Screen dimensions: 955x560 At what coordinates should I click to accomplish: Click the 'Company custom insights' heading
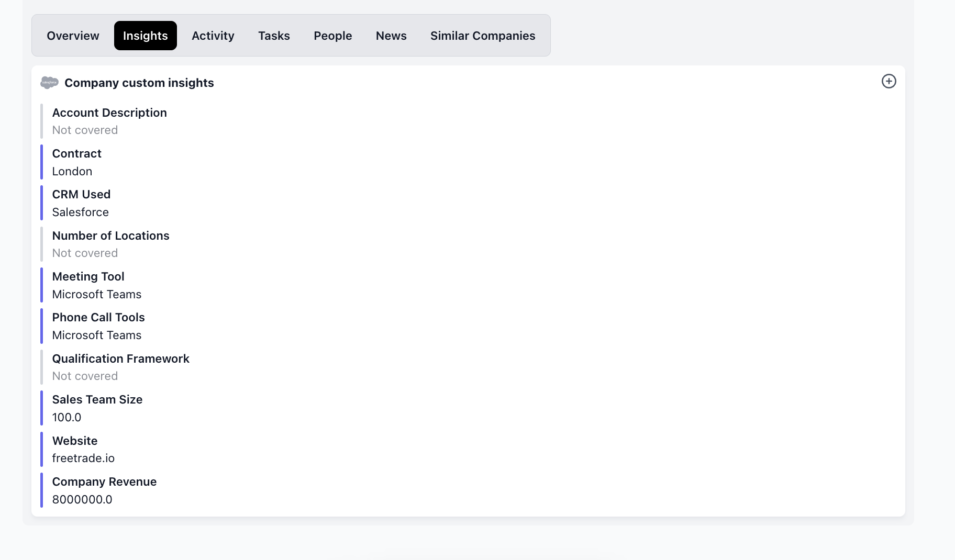point(139,83)
